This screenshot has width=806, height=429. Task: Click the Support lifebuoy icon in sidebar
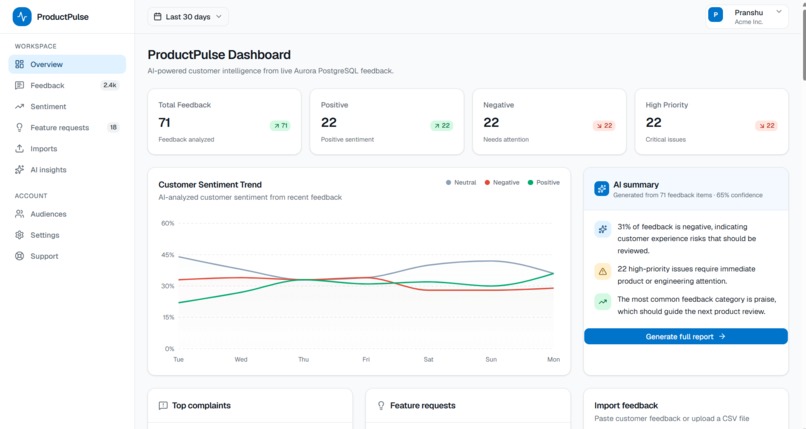[x=20, y=256]
